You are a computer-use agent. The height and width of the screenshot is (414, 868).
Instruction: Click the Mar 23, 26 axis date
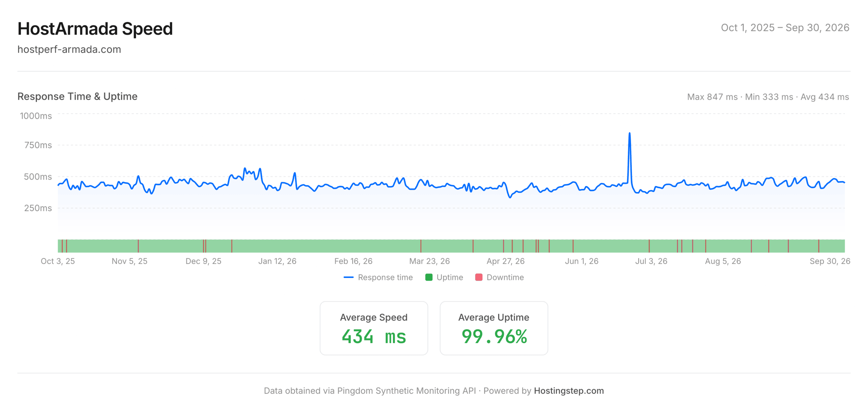pos(430,261)
